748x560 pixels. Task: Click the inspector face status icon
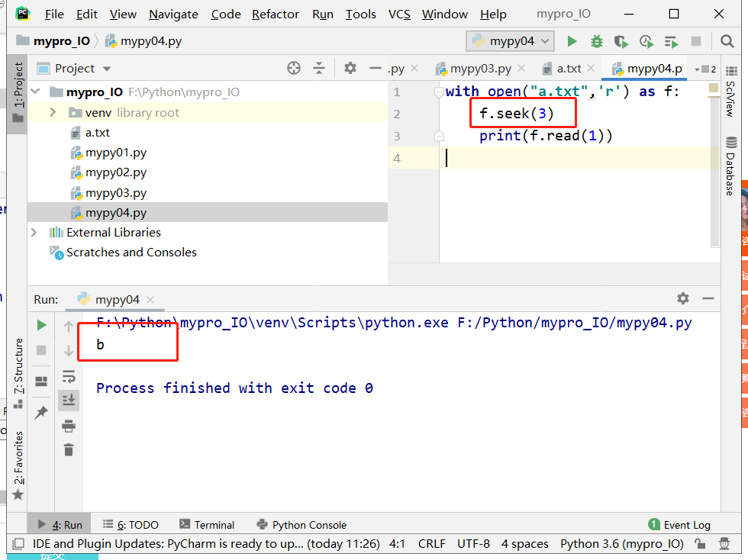click(724, 544)
